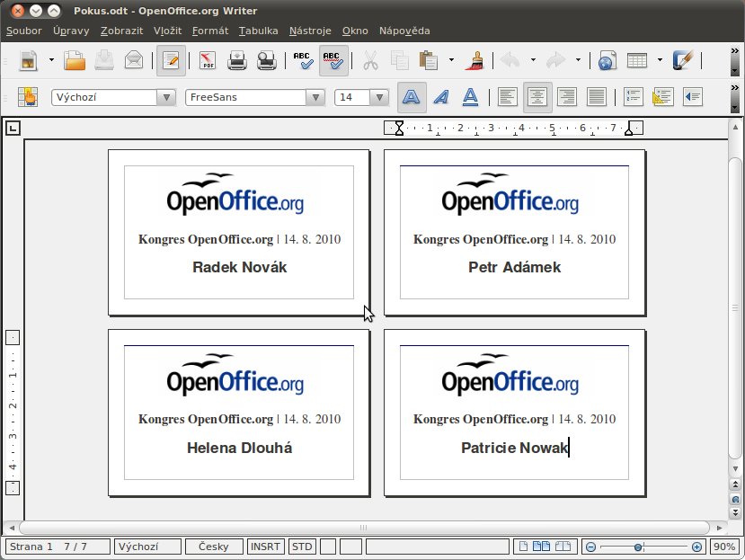Run spelling and grammar check
The height and width of the screenshot is (560, 745).
tap(303, 61)
